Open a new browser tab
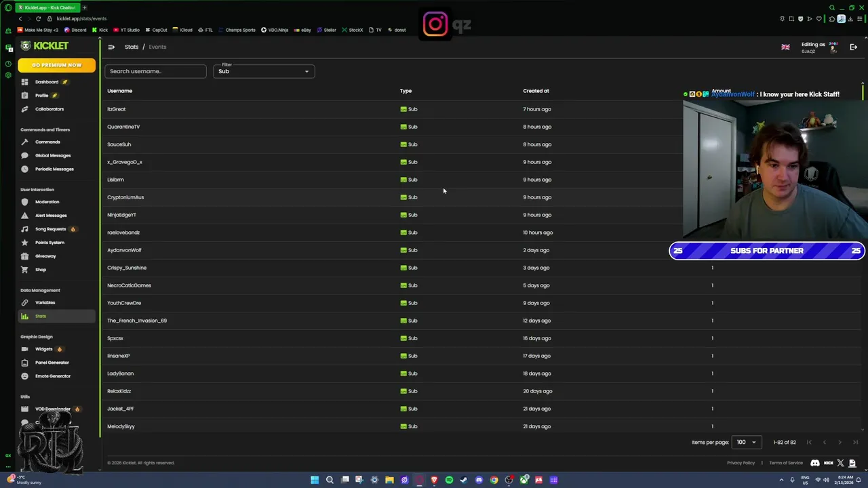This screenshot has width=868, height=488. 84,7
